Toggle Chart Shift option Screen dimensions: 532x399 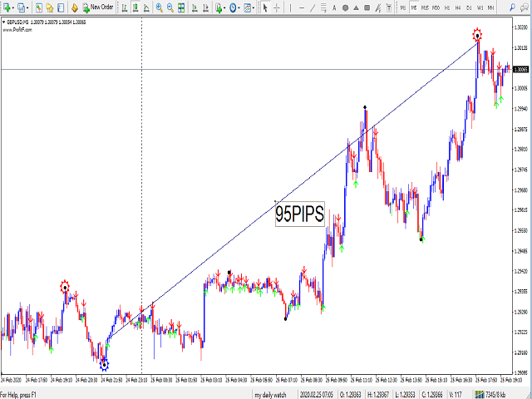(x=206, y=7)
